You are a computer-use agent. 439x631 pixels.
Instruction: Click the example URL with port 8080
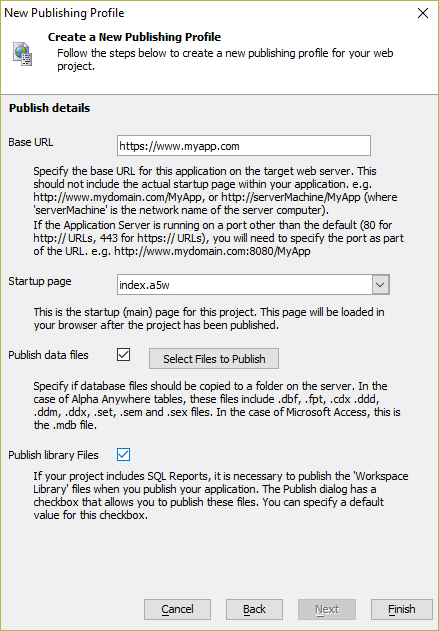coord(212,251)
